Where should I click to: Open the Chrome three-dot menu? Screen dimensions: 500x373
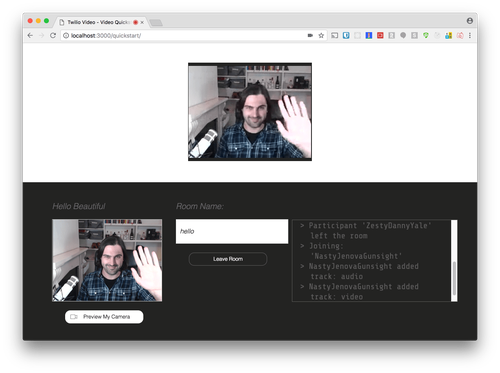[470, 35]
